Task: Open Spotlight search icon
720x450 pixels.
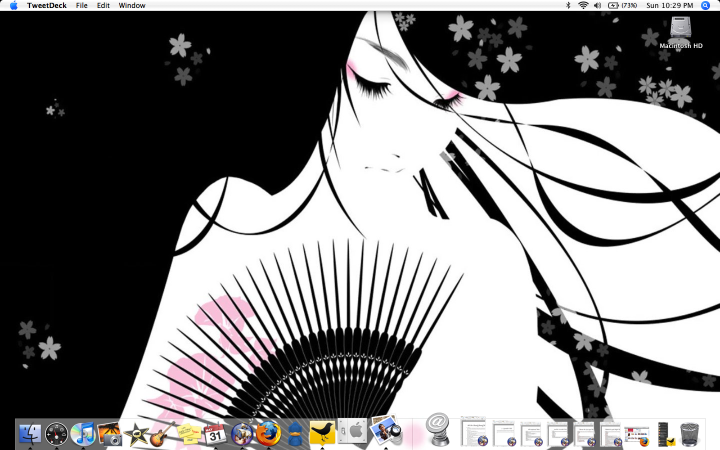Action: tap(706, 6)
